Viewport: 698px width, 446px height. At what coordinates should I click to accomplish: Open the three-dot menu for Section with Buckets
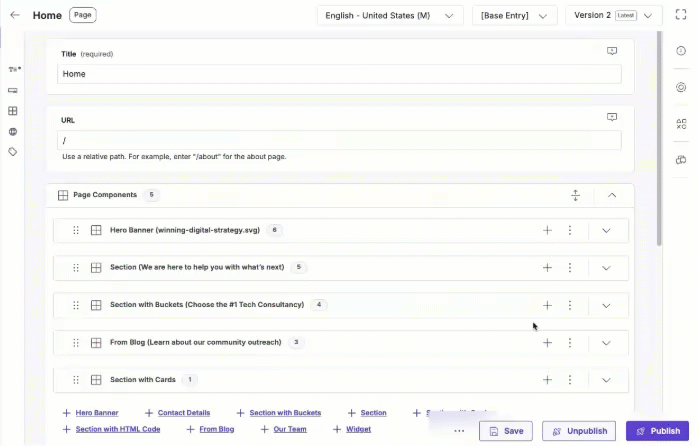pos(570,305)
